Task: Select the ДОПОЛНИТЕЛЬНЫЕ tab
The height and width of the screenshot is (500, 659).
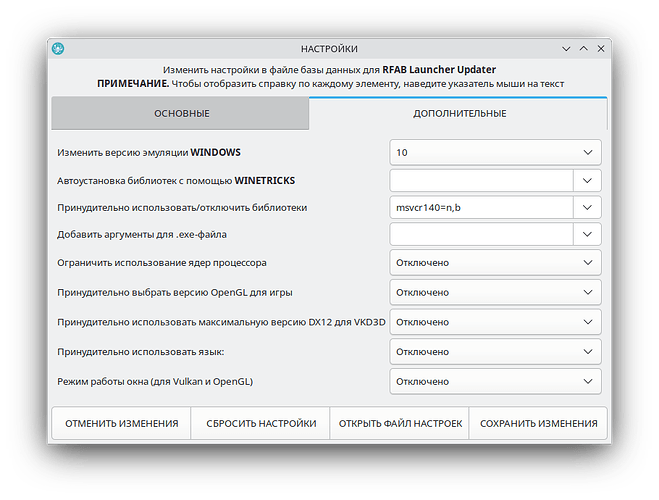Action: (x=459, y=114)
